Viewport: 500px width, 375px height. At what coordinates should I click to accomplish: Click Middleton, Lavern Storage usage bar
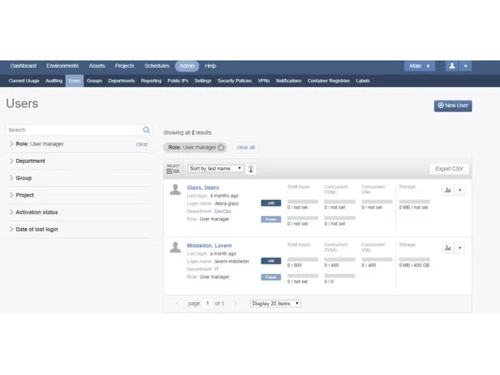click(x=414, y=259)
